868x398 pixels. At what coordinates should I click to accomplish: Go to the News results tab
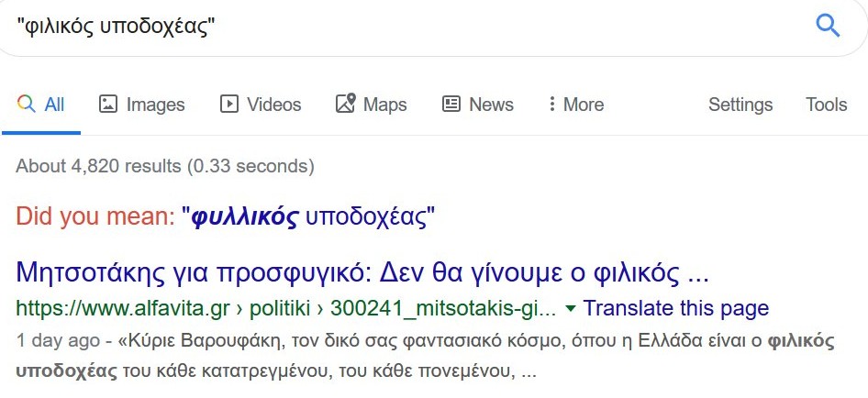[491, 105]
